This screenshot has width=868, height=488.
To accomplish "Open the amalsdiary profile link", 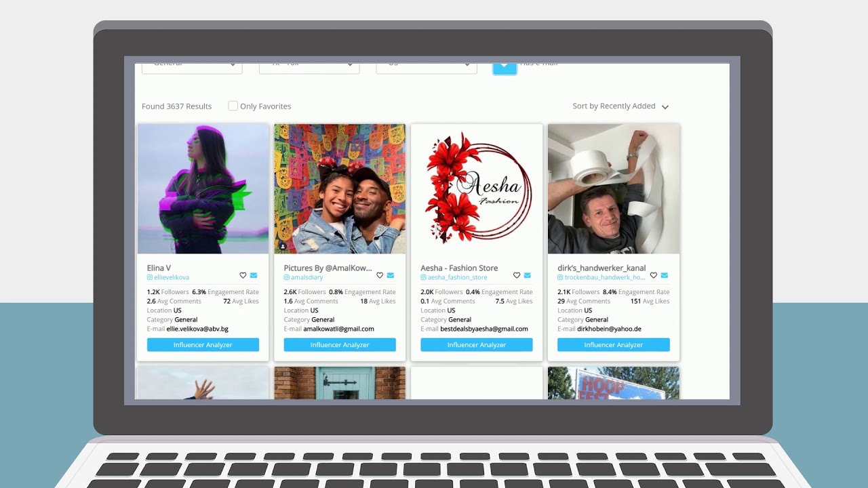I will pos(307,277).
